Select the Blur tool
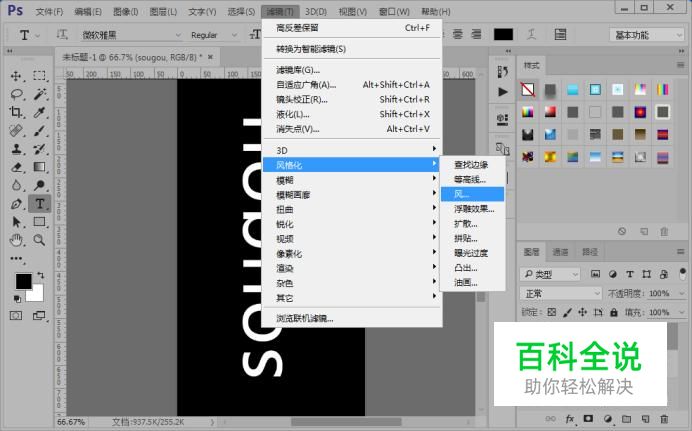The width and height of the screenshot is (692, 431). pyautogui.click(x=16, y=185)
